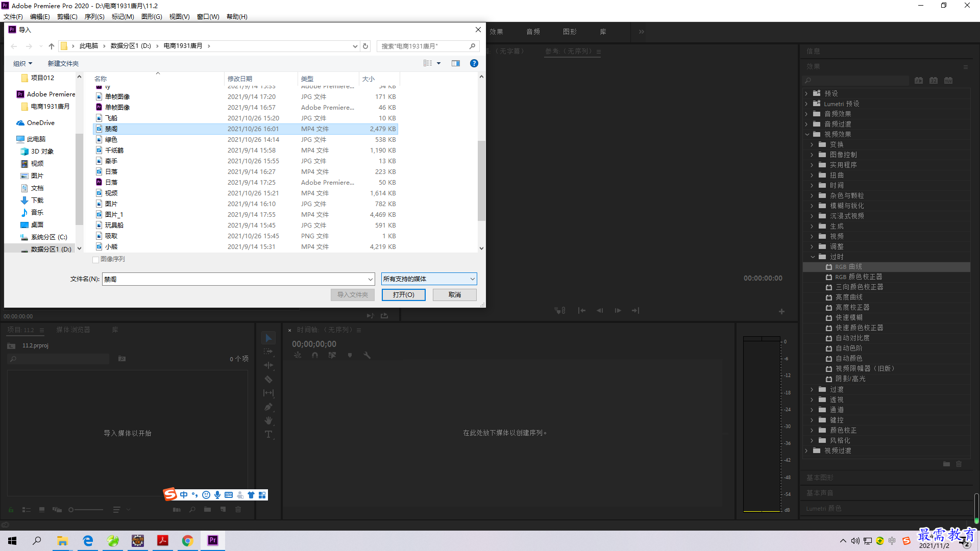Viewport: 980px width, 551px height.
Task: Click New Item icon in Project panel
Action: pos(223,510)
